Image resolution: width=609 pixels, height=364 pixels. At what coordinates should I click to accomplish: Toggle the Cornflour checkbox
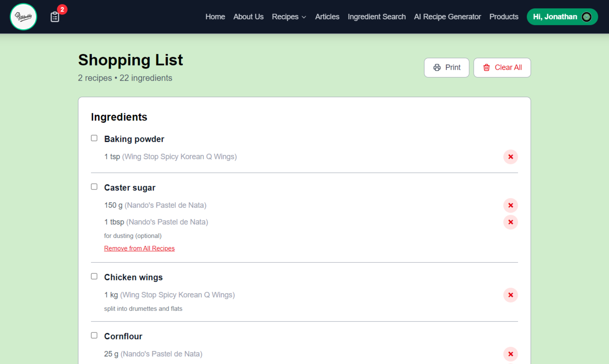[94, 335]
